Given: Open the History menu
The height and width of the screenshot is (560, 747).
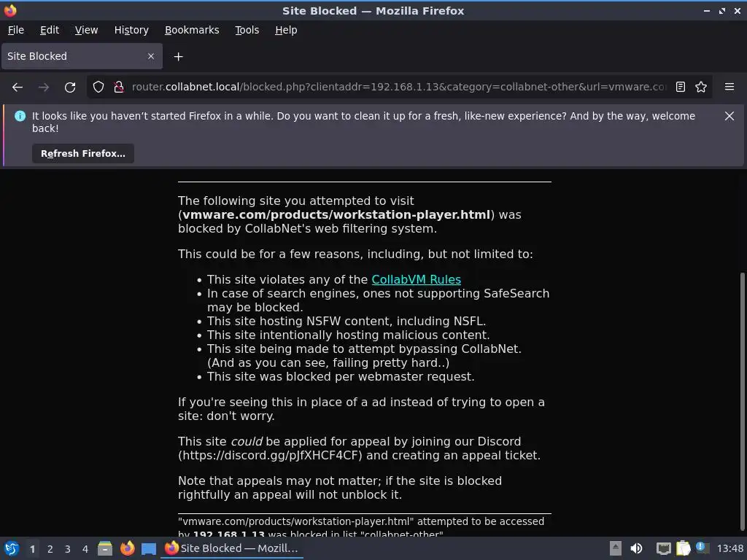Looking at the screenshot, I should (x=131, y=30).
